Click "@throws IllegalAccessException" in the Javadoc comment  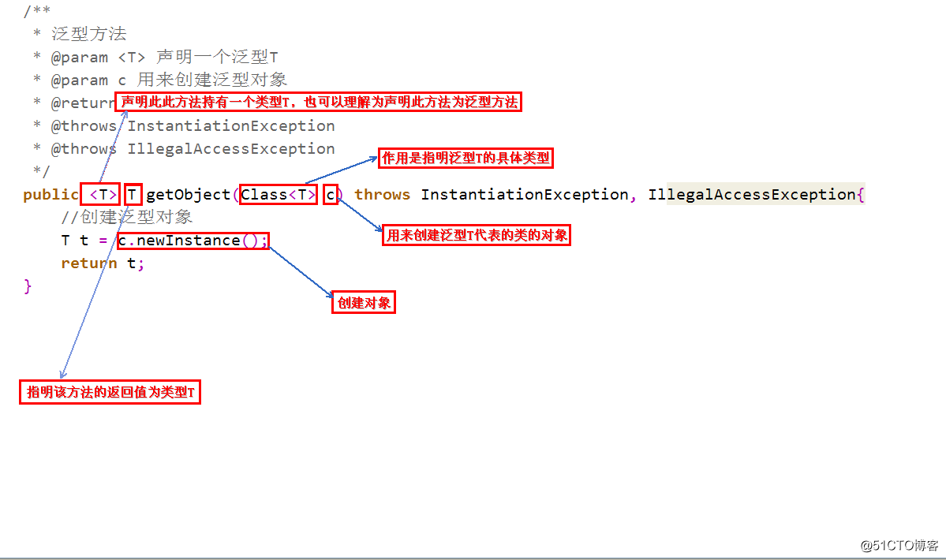click(193, 149)
